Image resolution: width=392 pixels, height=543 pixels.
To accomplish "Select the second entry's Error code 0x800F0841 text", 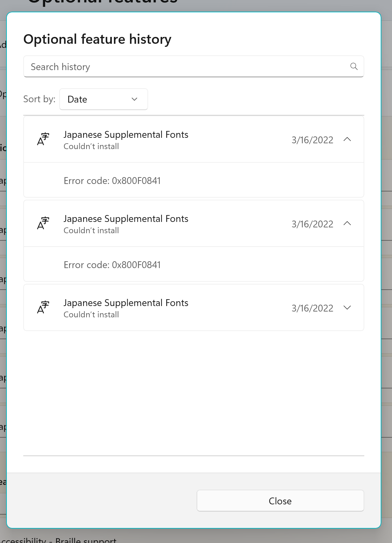I will [112, 265].
